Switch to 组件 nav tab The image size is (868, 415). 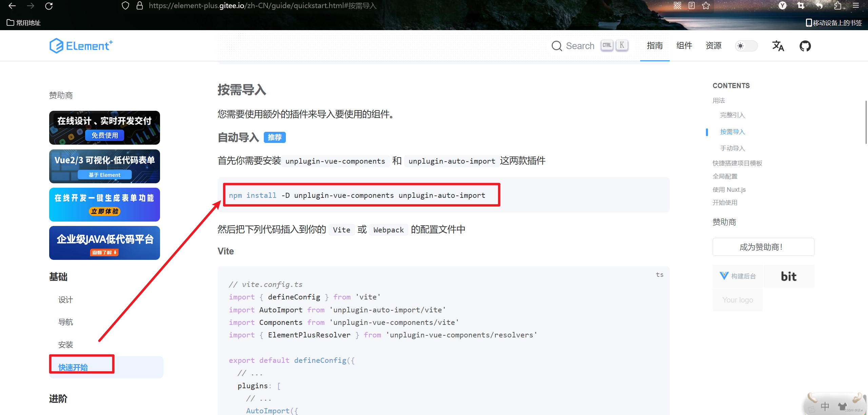684,46
